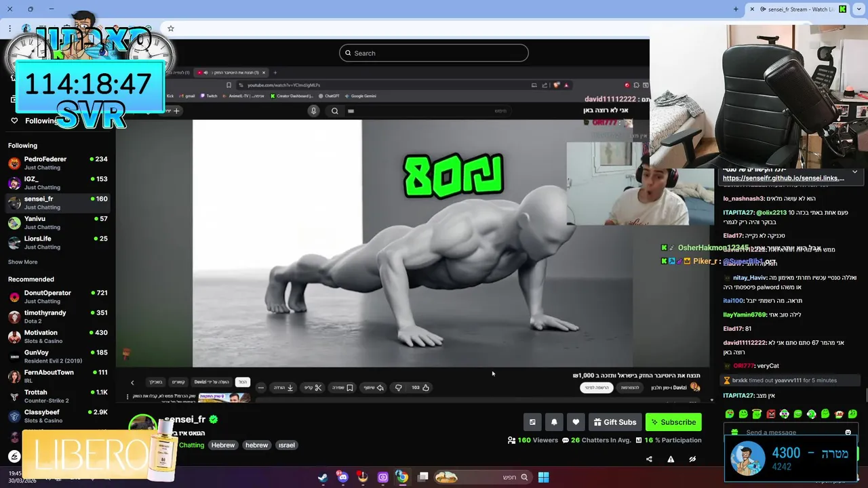Select sensei_fr in the Following sidebar

[58, 203]
